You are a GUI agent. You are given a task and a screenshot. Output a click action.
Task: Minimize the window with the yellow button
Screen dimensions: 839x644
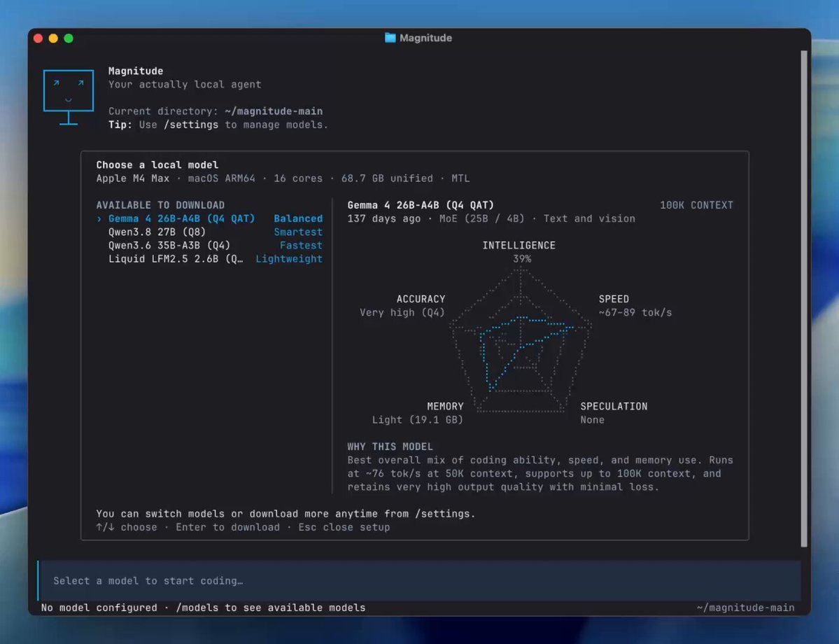53,38
